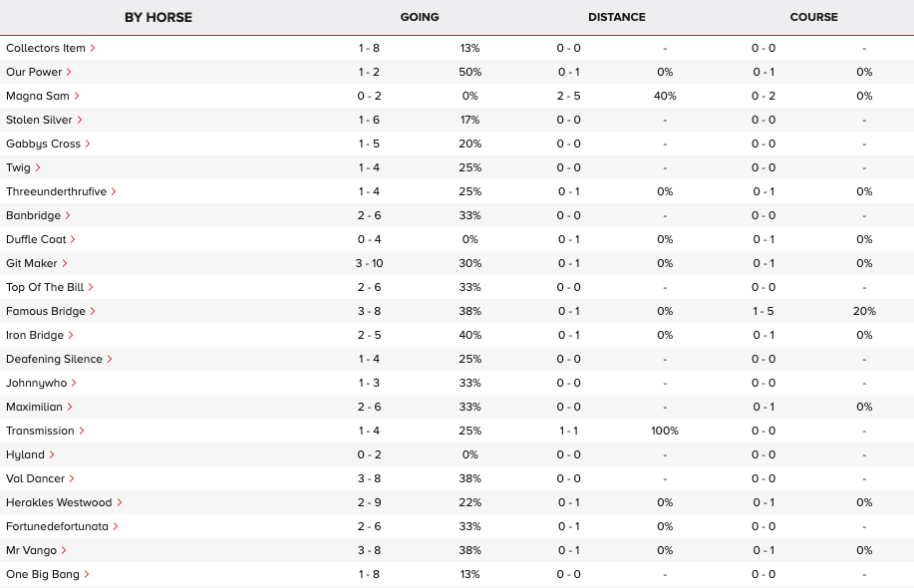Open the Deafening Silence horse page
Viewport: 914px width, 588px height.
(54, 359)
